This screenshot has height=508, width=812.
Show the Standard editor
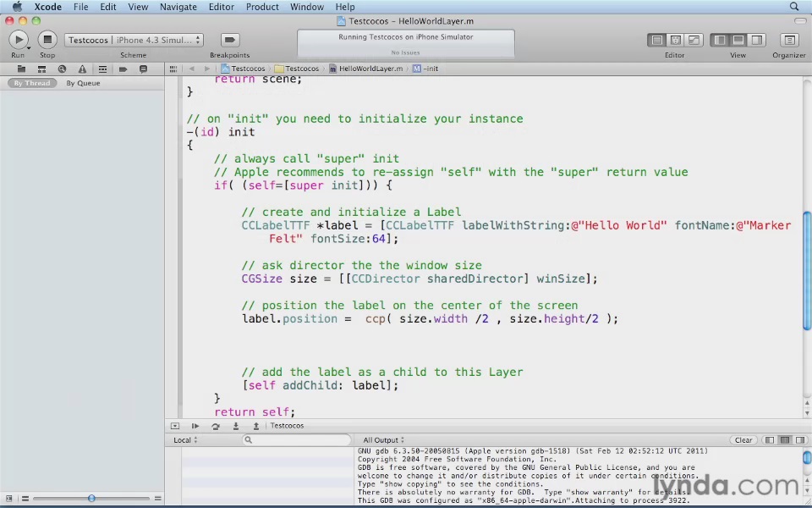coord(657,40)
